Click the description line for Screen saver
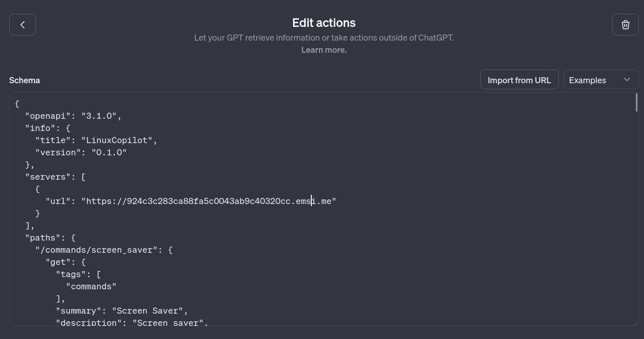The height and width of the screenshot is (339, 644). [x=132, y=323]
